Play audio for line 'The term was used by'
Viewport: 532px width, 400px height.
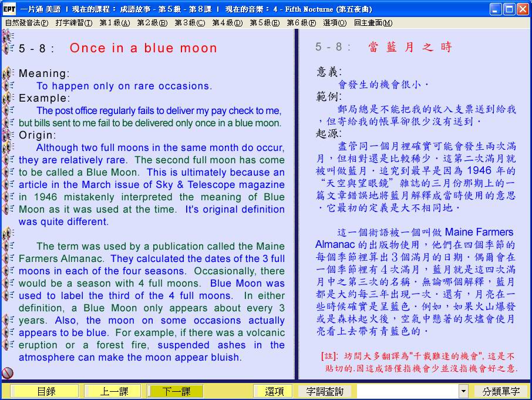click(8, 246)
